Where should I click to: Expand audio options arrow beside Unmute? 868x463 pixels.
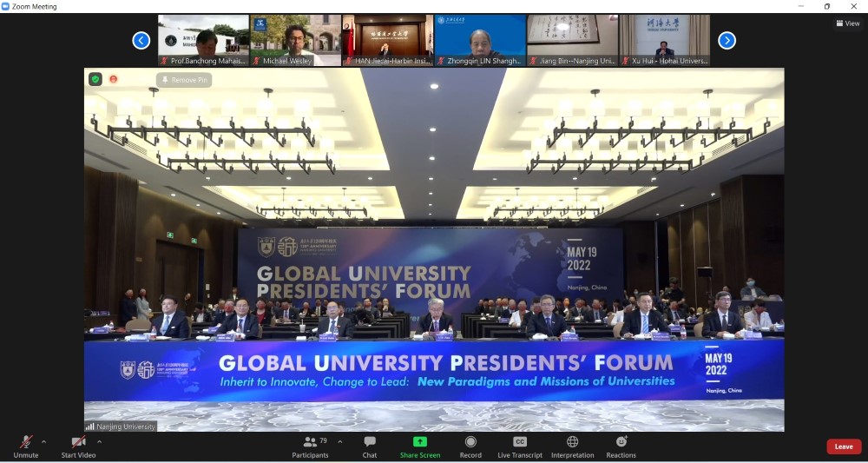[44, 441]
